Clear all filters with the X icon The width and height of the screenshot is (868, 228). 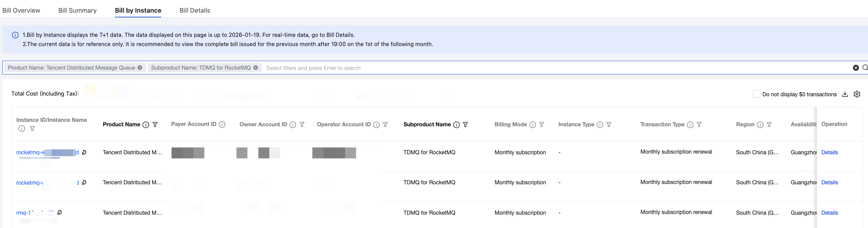(856, 68)
